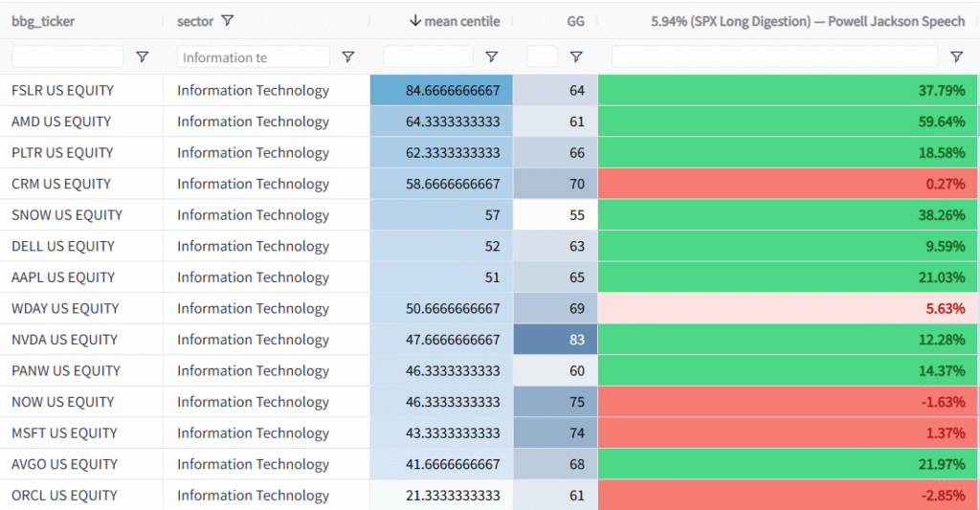Click the filter icon in the sector column header
980x510 pixels.
point(227,21)
